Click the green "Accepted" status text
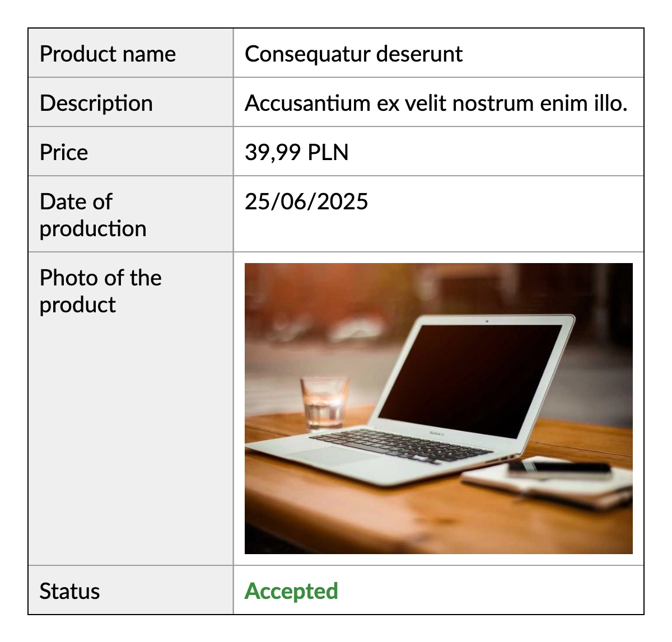Image resolution: width=672 pixels, height=642 pixels. (291, 592)
